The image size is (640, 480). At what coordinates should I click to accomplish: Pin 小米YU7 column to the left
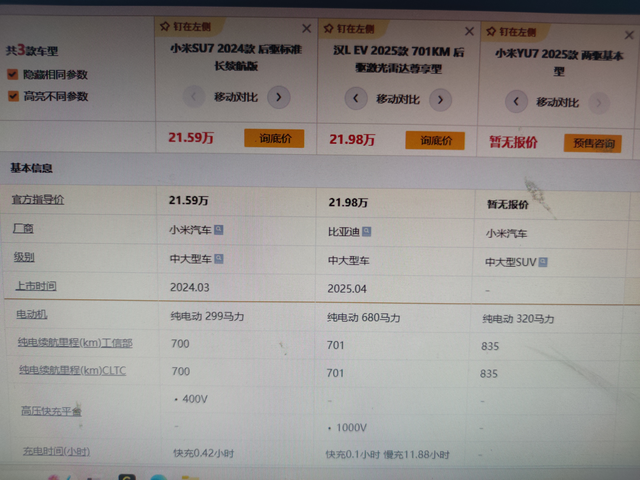click(511, 32)
